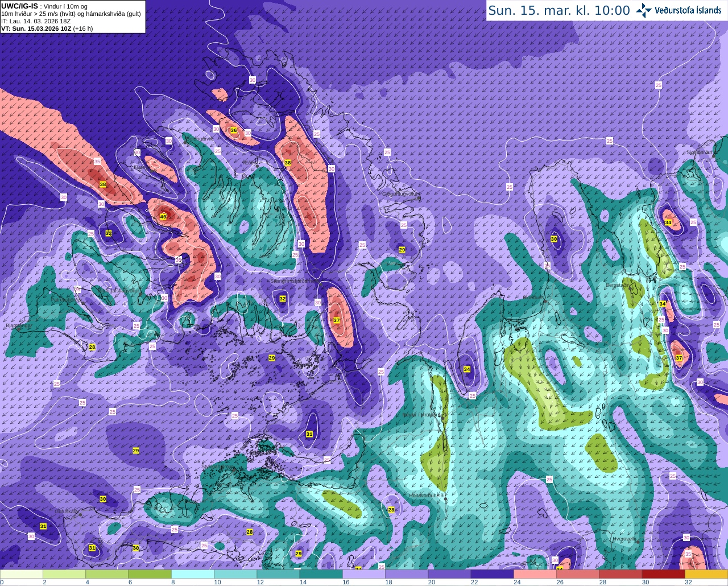Click the legend swatch between 20 and 22

pos(449,574)
